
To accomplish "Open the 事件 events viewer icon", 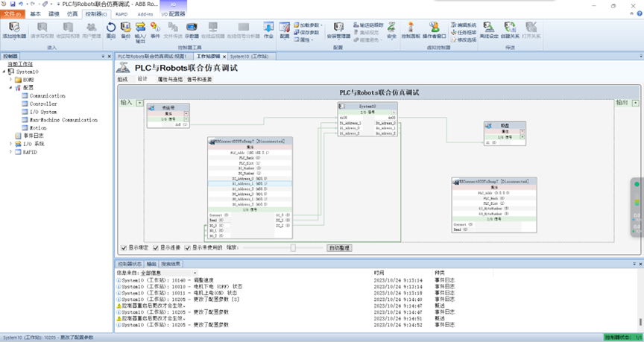I will coord(155,31).
